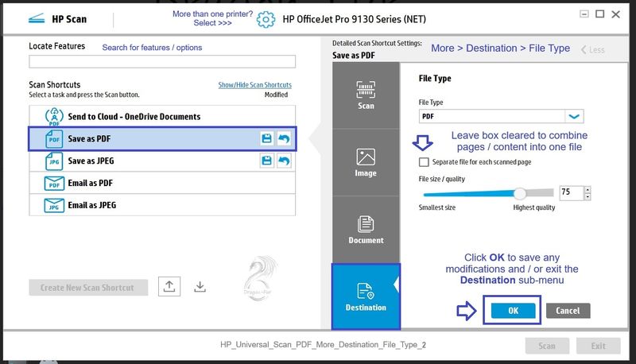This screenshot has height=364, width=636.
Task: Save changes icon on Save as PDF row
Action: 266,138
